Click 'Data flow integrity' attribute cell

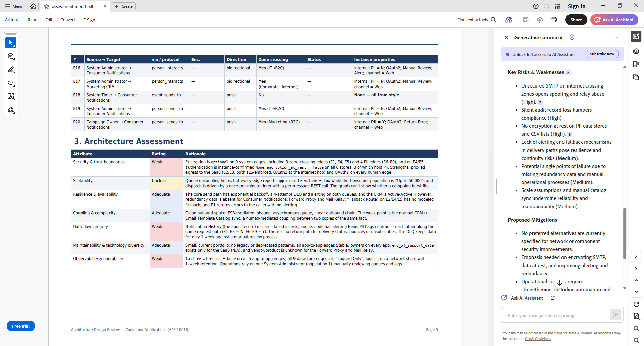point(110,231)
